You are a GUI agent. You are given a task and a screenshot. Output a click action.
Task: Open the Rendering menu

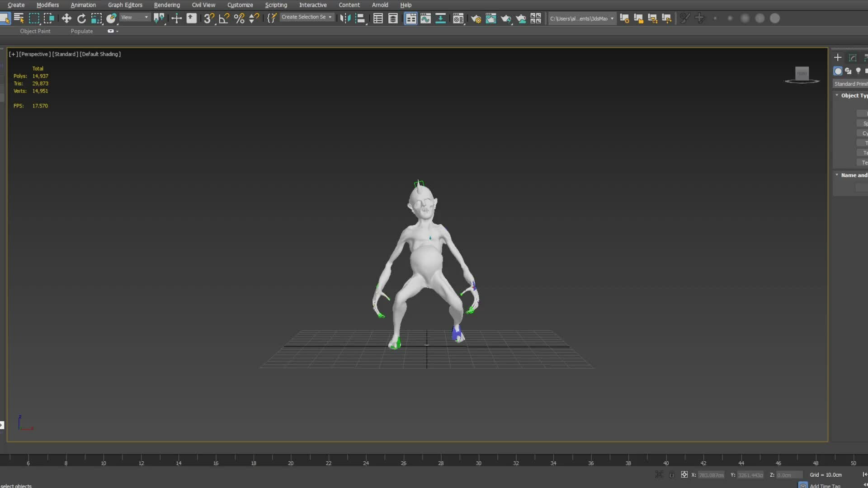(166, 5)
